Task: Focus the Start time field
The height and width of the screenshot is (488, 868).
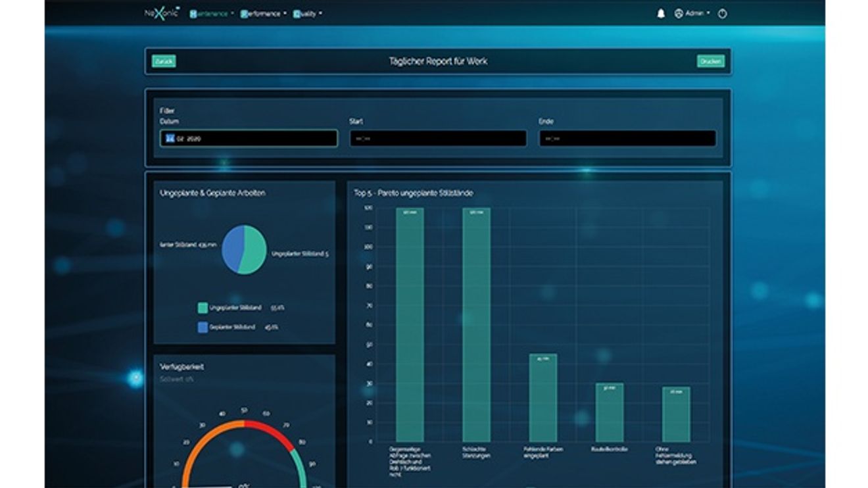Action: pos(438,138)
